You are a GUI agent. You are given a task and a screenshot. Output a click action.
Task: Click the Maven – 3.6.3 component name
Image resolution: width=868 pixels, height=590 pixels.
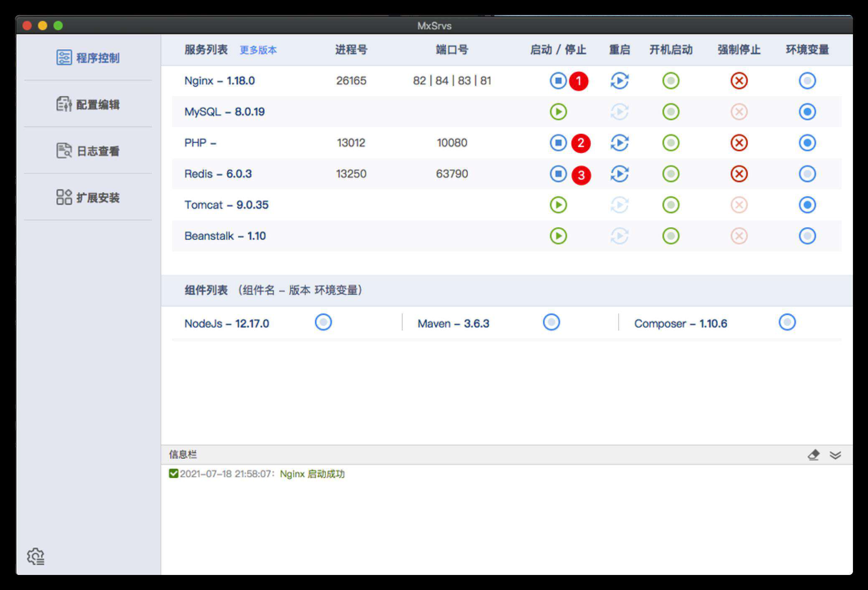click(x=453, y=324)
